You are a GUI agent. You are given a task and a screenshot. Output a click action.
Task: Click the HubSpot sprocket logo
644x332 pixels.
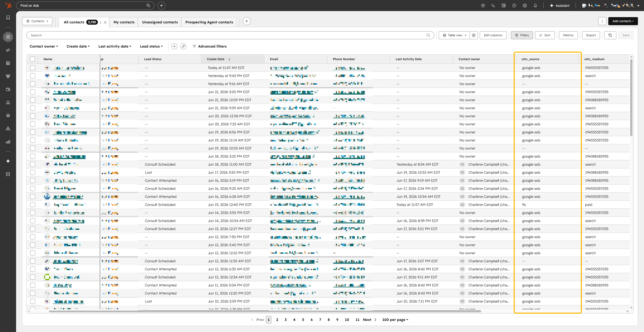coord(8,6)
